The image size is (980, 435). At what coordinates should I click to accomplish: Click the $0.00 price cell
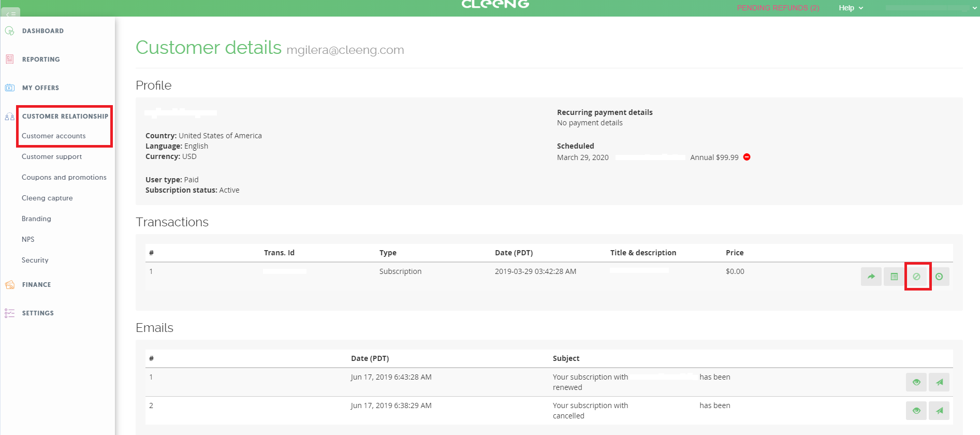[x=735, y=271]
